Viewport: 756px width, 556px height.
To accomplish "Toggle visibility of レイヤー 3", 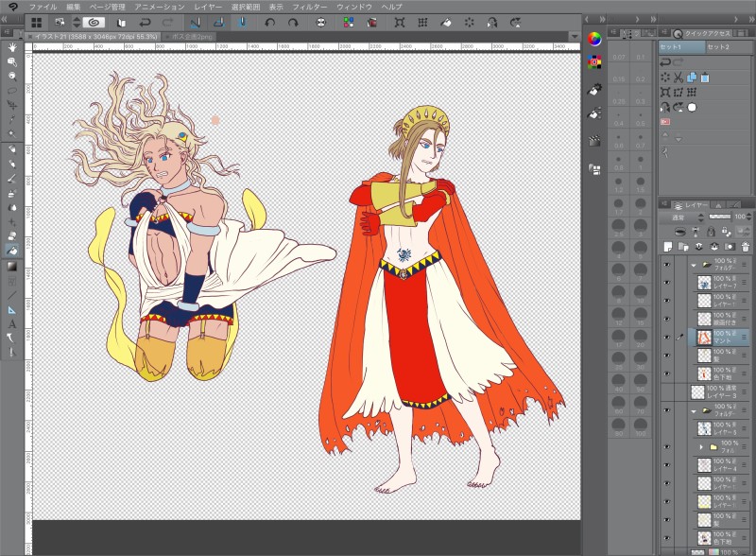I will (x=667, y=391).
